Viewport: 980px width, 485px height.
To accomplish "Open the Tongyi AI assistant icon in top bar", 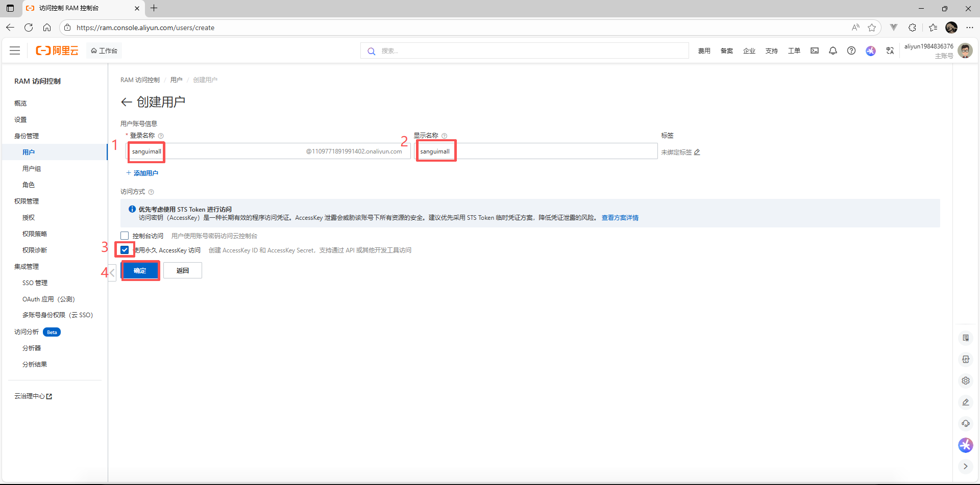I will click(x=871, y=50).
